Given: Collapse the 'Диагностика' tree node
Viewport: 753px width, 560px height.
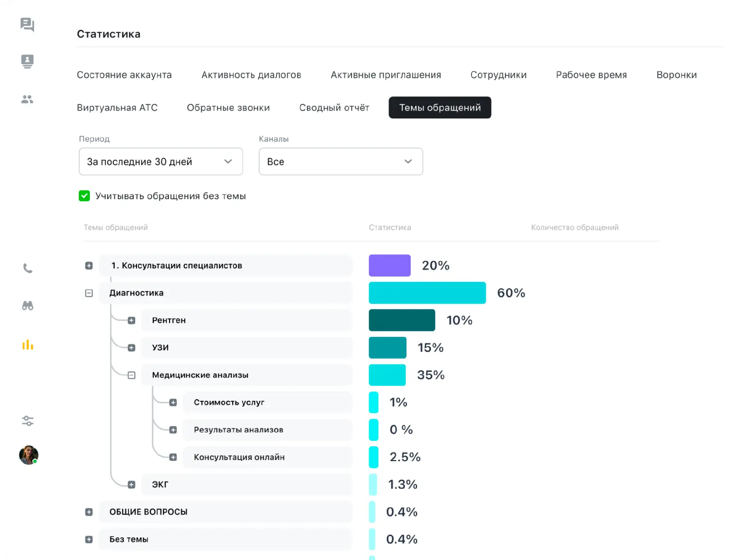Looking at the screenshot, I should pos(89,293).
